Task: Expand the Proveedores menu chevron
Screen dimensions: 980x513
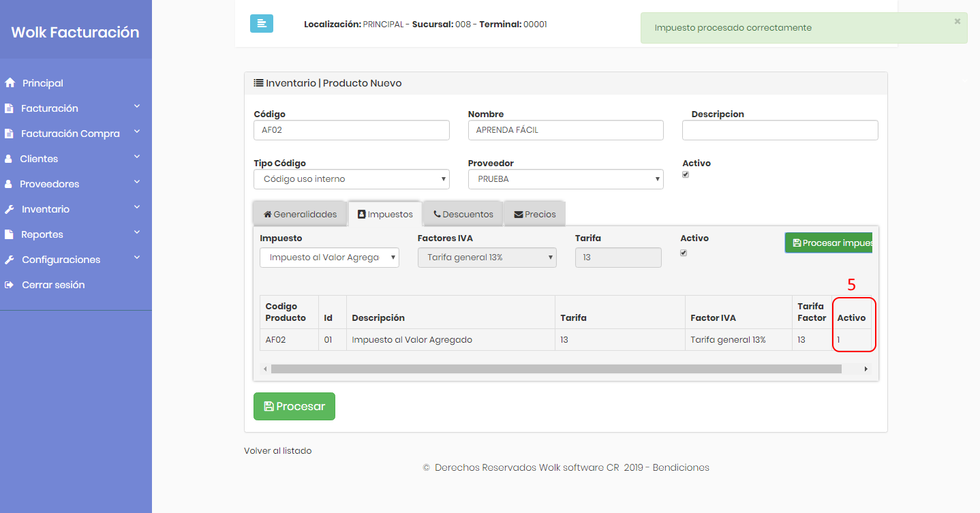Action: (x=137, y=183)
